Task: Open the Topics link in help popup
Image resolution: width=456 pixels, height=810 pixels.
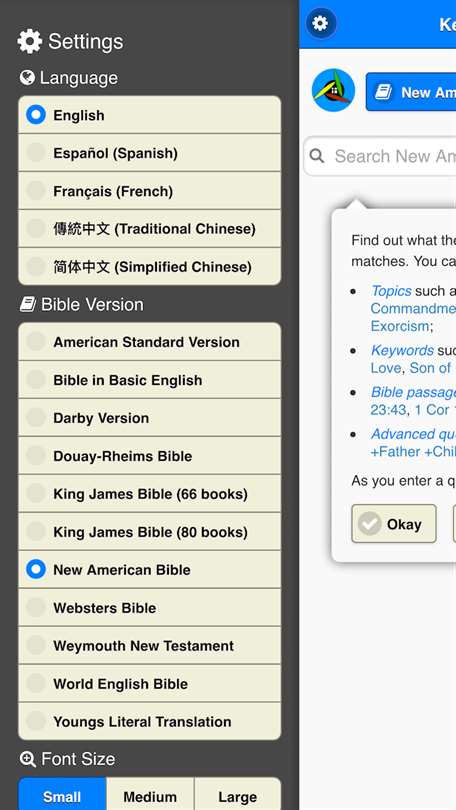Action: click(391, 291)
